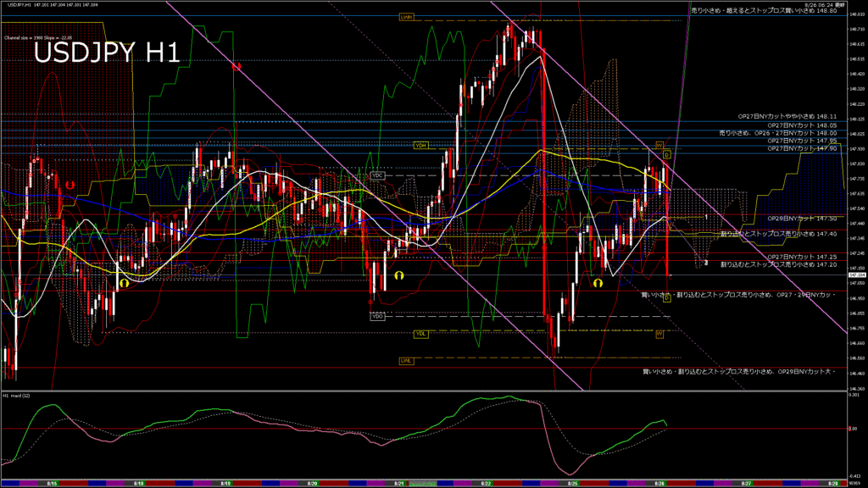Click the YDL yesterday-low label
Image resolution: width=868 pixels, height=488 pixels.
coord(420,334)
